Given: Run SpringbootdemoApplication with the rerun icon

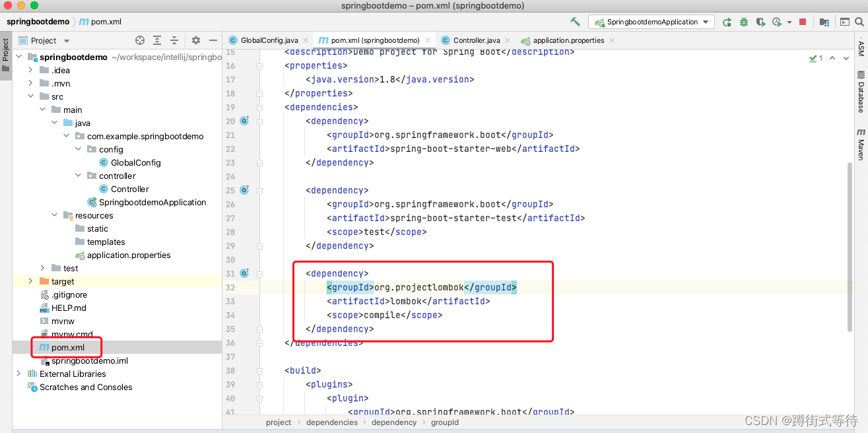Looking at the screenshot, I should pos(727,22).
